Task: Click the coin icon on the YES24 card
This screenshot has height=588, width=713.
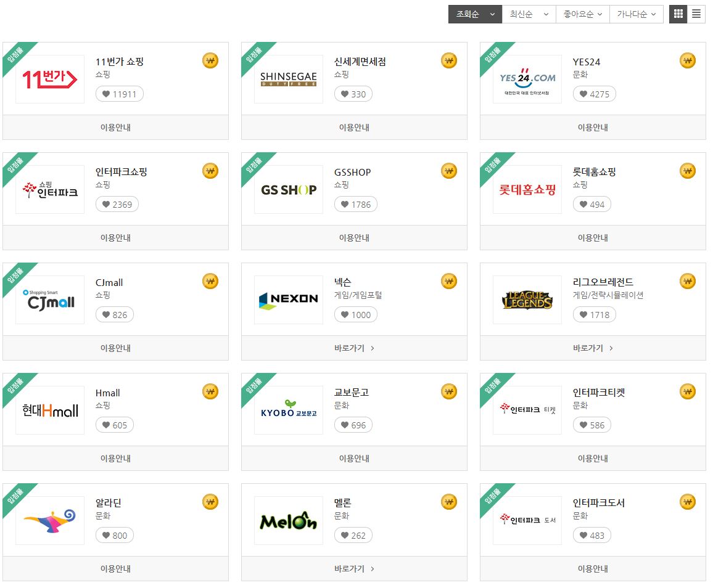Action: tap(687, 60)
